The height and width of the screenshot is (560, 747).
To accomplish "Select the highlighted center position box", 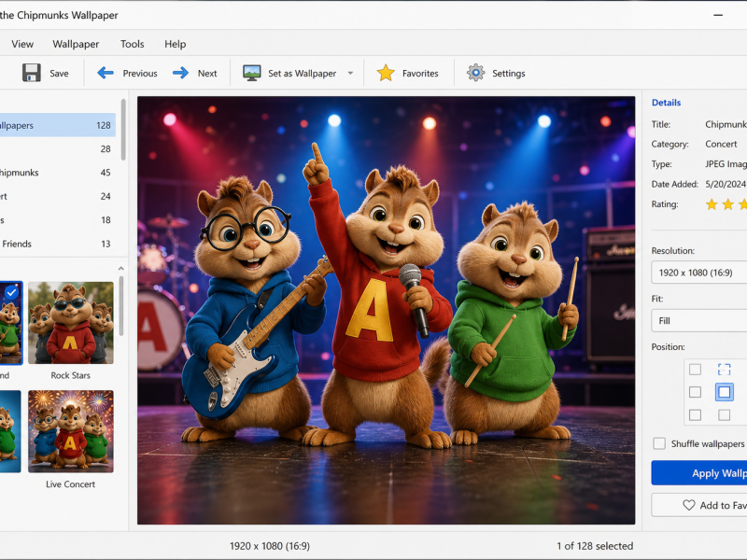I will 725,392.
